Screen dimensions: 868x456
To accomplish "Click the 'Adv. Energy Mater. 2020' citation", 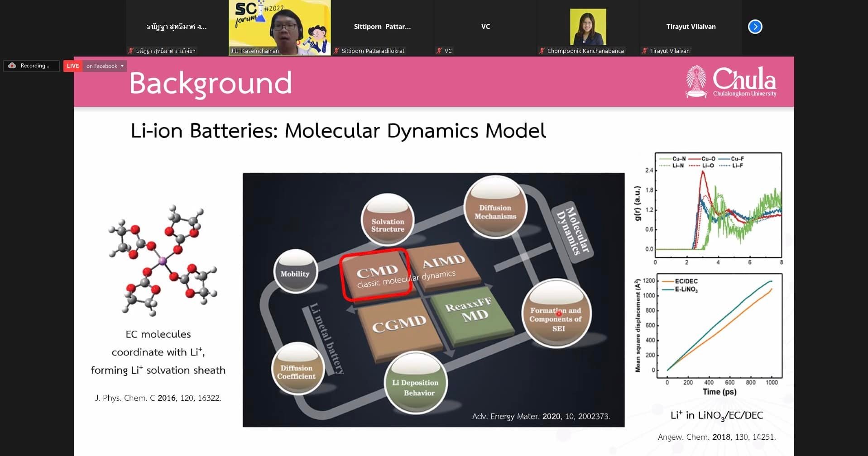I will click(541, 416).
